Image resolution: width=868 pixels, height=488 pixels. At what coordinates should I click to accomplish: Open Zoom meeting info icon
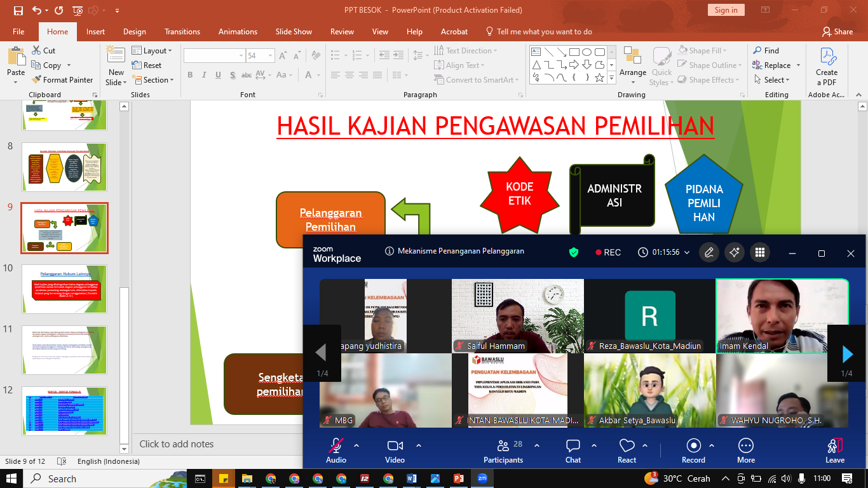click(x=390, y=251)
